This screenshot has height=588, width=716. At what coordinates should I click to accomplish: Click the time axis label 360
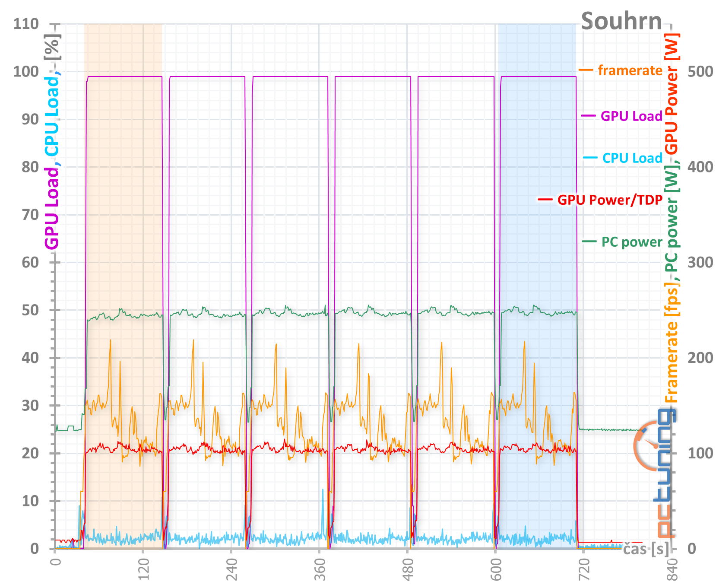tap(320, 570)
